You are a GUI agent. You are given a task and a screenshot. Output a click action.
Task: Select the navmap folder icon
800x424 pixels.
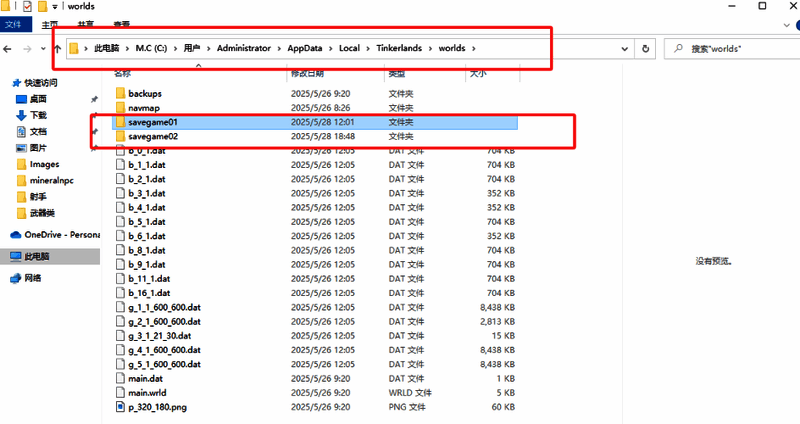(x=120, y=107)
